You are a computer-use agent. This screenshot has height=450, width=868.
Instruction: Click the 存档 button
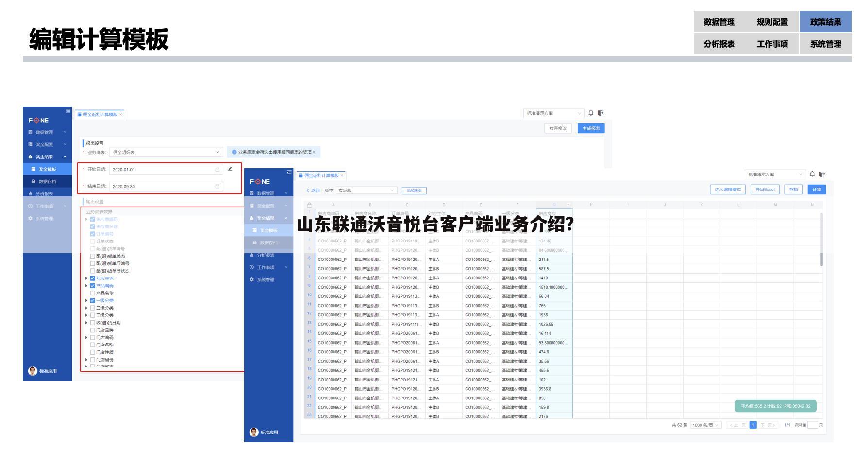click(793, 190)
